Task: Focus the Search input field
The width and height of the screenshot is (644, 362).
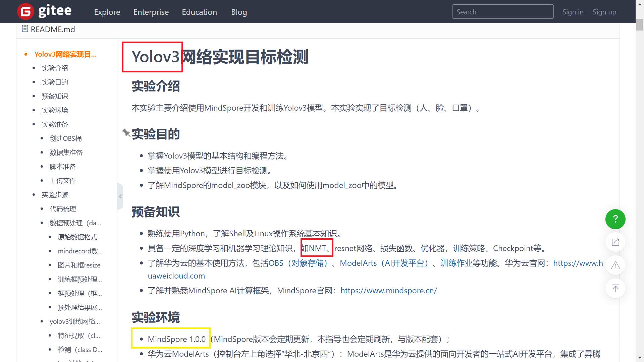Action: point(502,12)
